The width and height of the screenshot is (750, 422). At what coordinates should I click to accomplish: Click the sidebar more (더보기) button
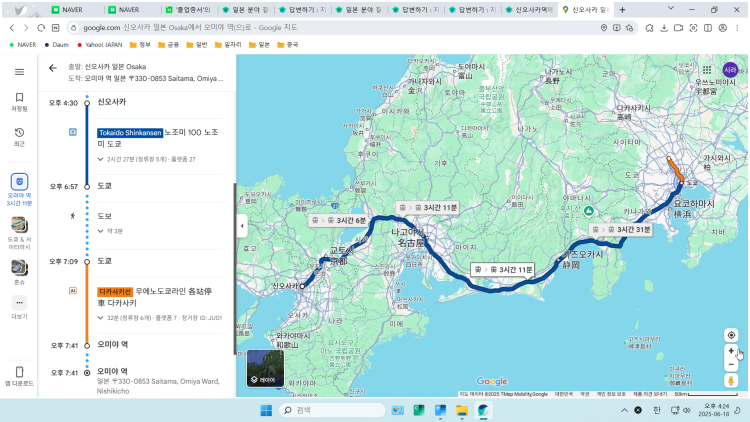tap(19, 302)
